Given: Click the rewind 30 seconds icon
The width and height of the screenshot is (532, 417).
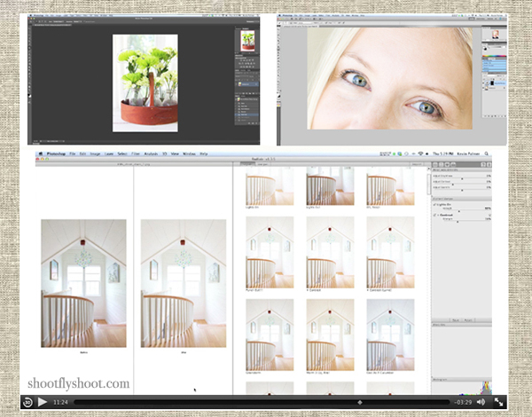Looking at the screenshot, I should pos(27,402).
